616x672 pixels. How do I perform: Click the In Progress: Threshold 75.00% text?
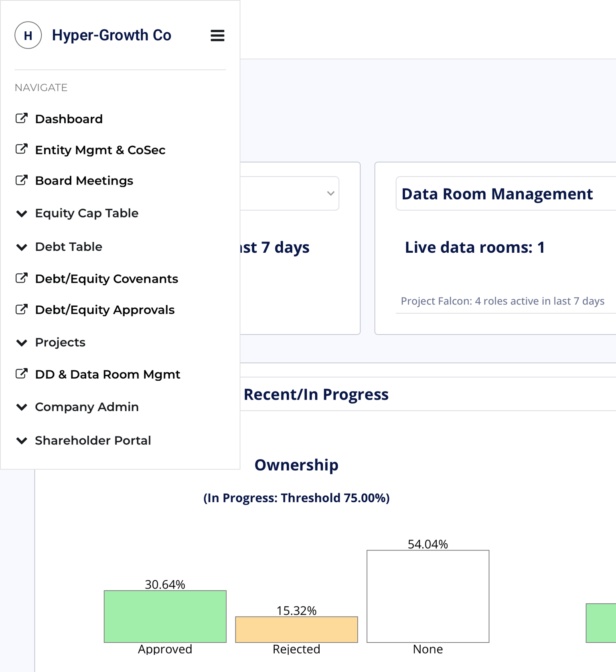[296, 498]
